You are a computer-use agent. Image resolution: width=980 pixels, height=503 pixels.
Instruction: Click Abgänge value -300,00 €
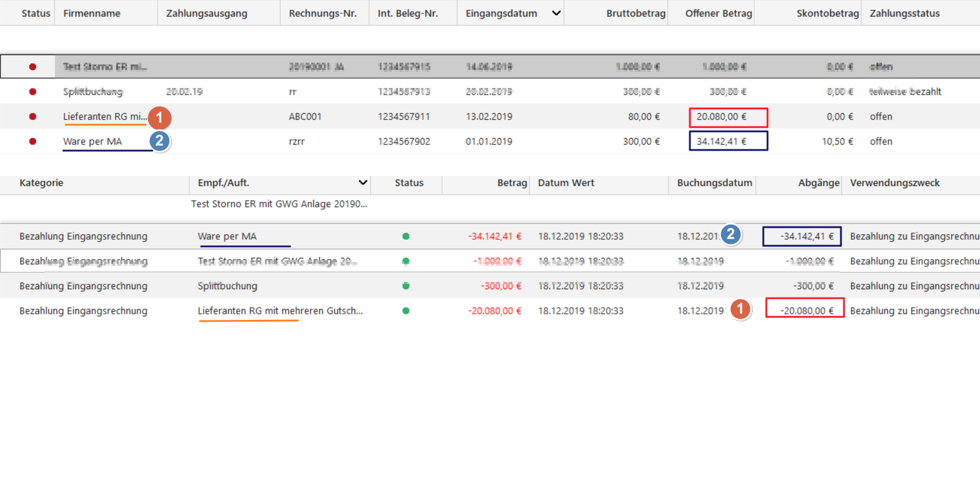(813, 286)
